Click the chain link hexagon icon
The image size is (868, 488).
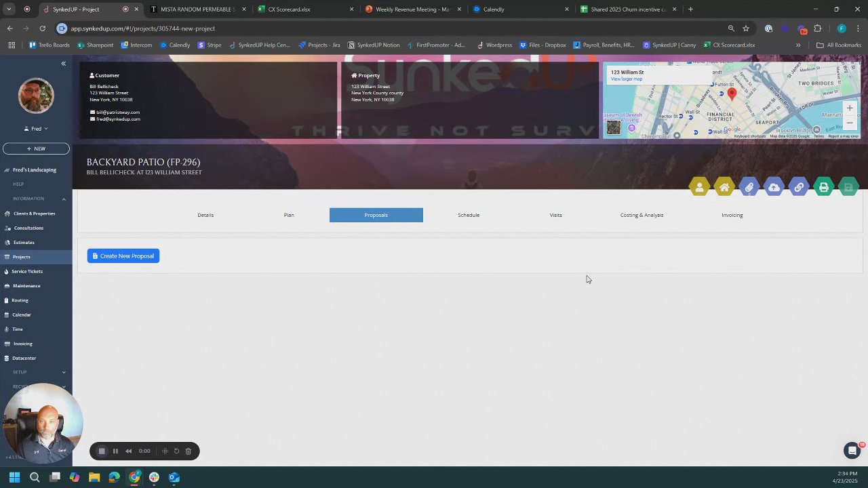(x=799, y=187)
